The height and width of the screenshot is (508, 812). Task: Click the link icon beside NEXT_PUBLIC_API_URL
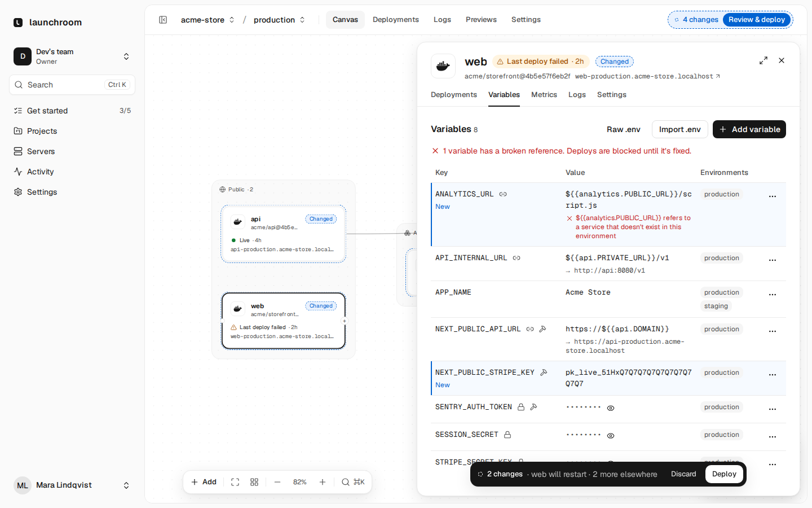(530, 329)
